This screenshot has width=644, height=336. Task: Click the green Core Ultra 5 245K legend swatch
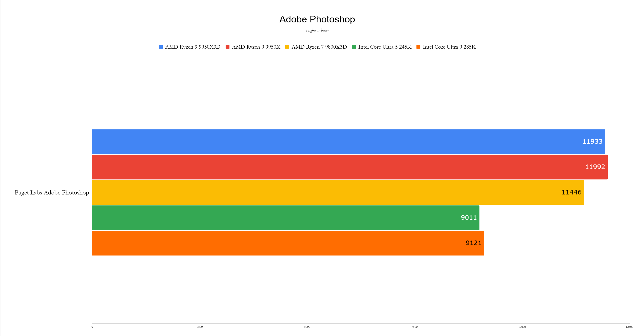(x=354, y=47)
